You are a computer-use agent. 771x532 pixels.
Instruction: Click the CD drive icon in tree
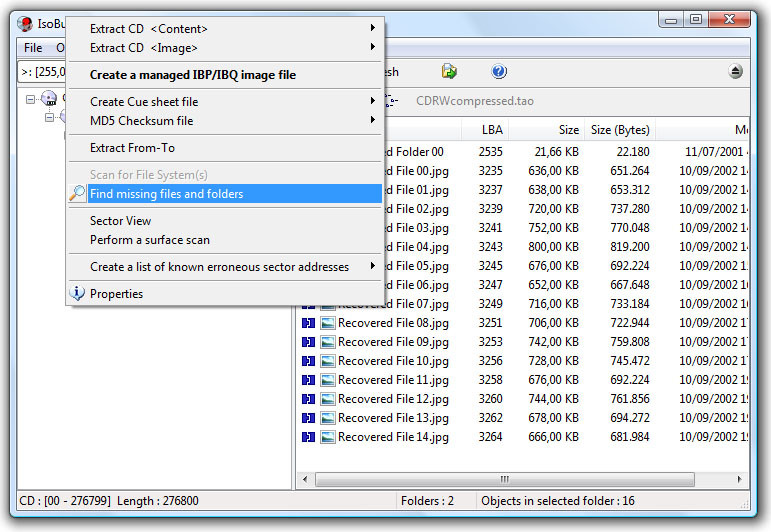click(49, 98)
